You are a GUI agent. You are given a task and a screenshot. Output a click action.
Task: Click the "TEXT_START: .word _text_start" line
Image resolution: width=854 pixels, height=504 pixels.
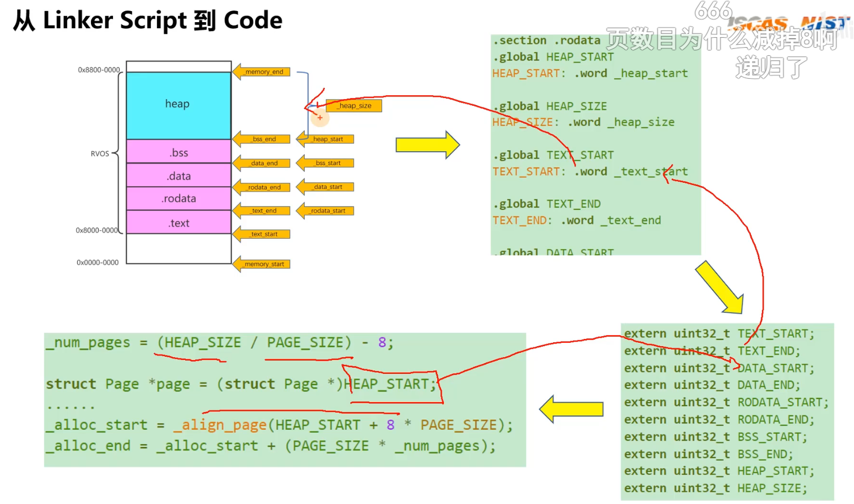point(590,171)
